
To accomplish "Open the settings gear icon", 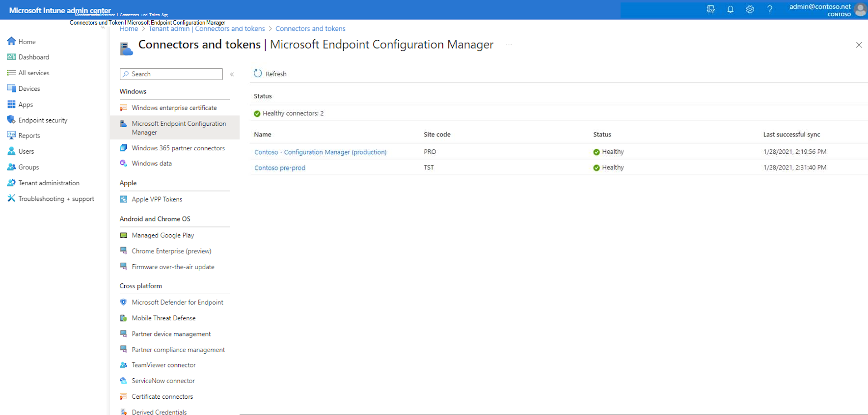I will pyautogui.click(x=750, y=9).
